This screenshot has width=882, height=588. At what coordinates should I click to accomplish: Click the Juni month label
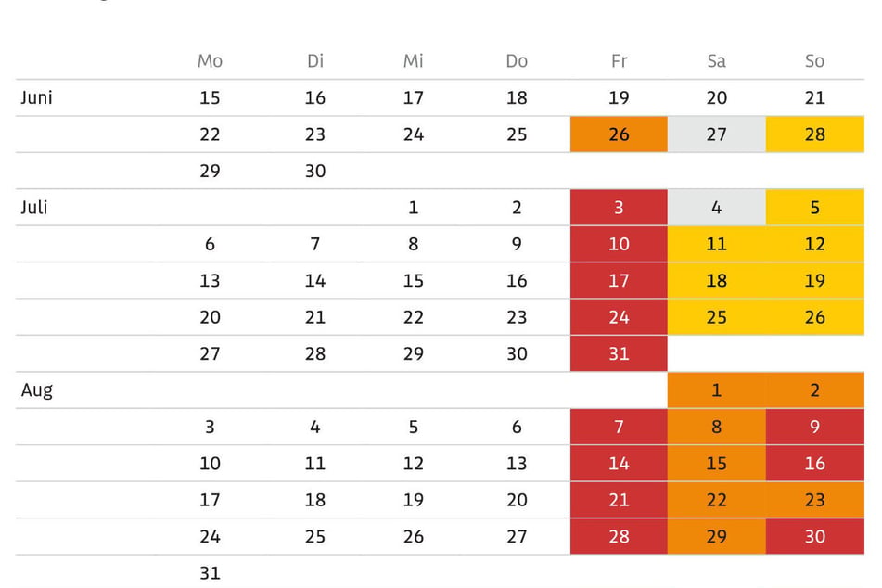click(36, 98)
